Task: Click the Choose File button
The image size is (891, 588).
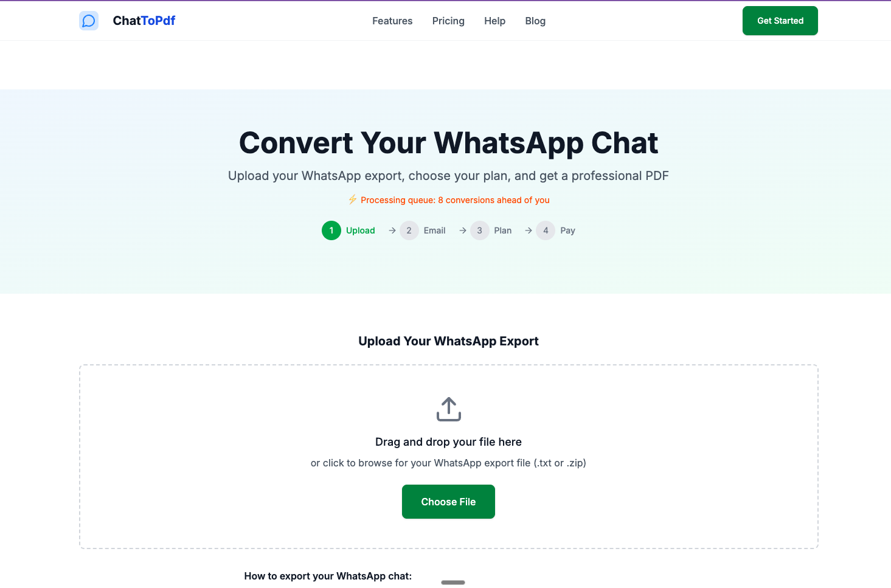Action: click(448, 502)
